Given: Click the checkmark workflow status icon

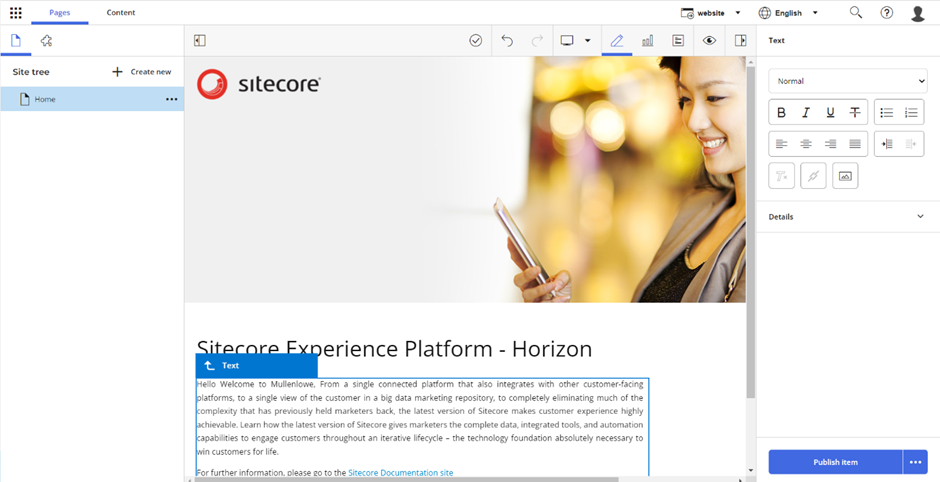Looking at the screenshot, I should click(475, 41).
